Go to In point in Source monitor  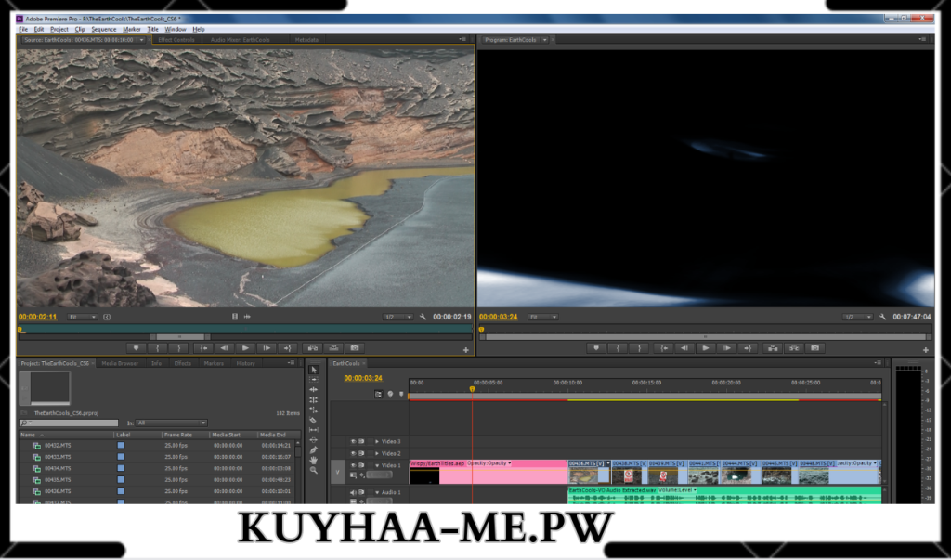click(x=202, y=348)
